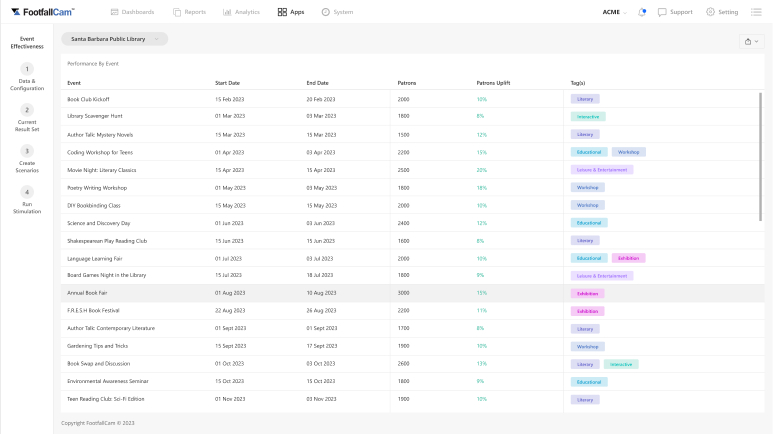Go to step 1 Data & Configuration
Image resolution: width=773 pixels, height=434 pixels.
click(27, 76)
